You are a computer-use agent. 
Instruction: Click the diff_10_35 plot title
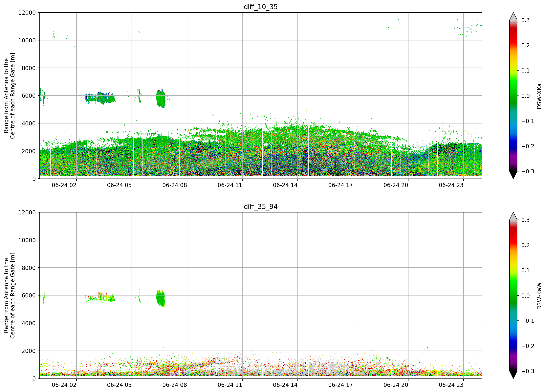[261, 7]
